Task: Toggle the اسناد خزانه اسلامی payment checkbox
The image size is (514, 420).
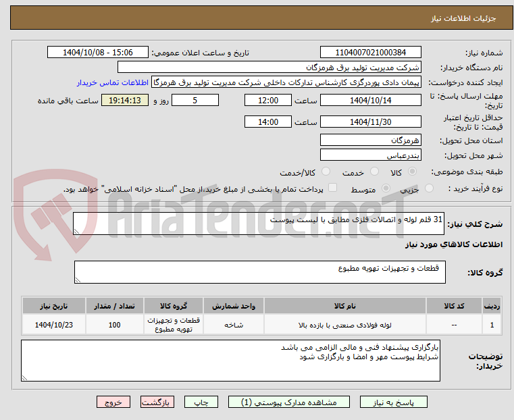Action: (x=333, y=188)
